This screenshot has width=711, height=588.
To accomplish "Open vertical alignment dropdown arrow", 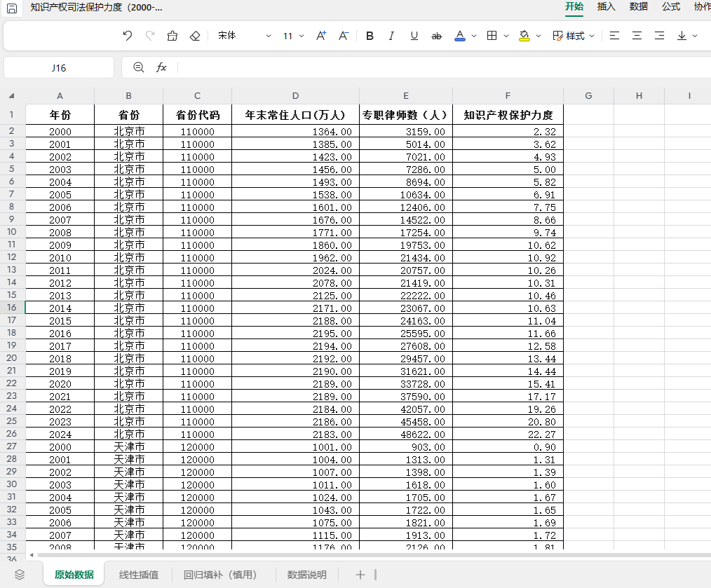I will tap(695, 36).
